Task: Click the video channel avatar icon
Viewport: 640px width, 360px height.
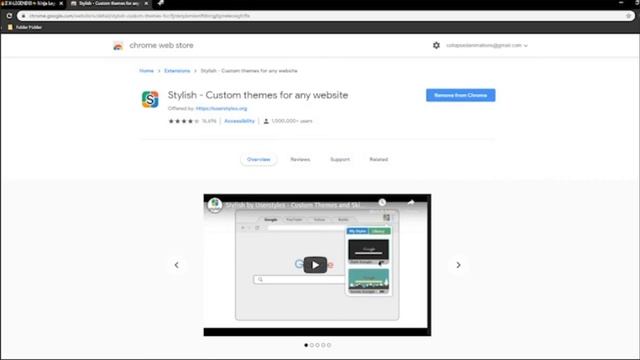Action: (215, 204)
